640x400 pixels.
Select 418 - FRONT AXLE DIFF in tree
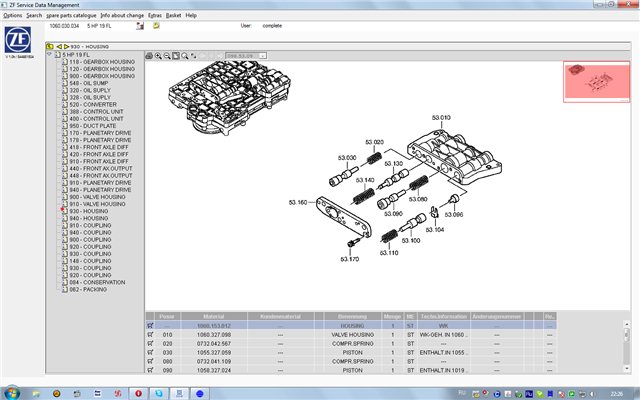coord(98,147)
